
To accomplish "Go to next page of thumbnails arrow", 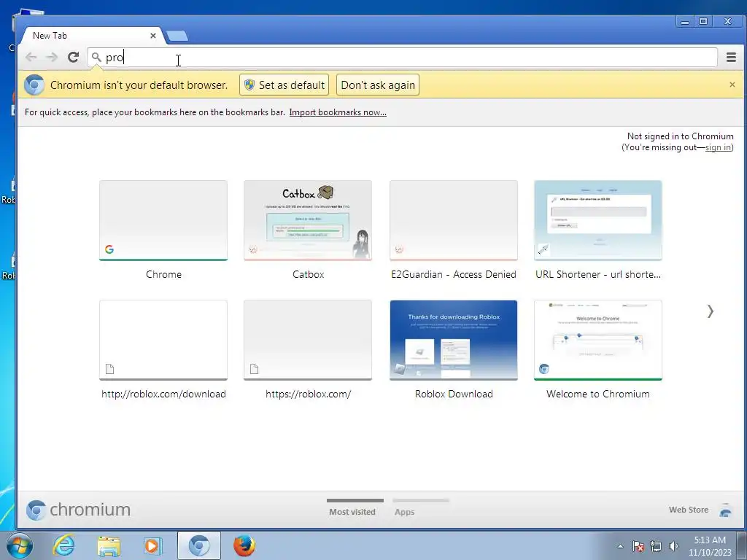I will point(711,311).
